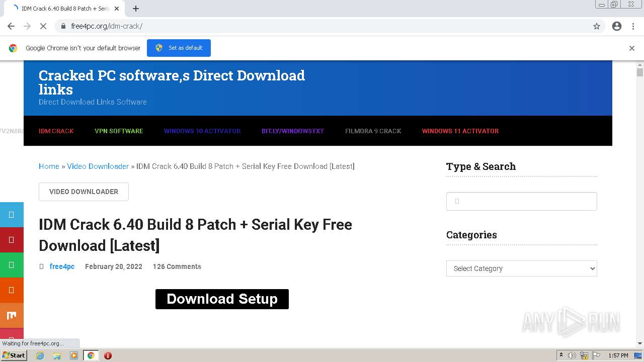Viewport: 644px width, 362px height.
Task: Open the volume tray icon
Action: (572, 355)
